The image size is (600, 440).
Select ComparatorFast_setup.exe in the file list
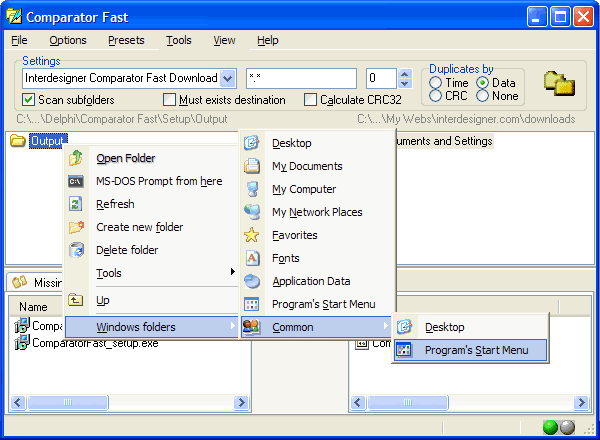94,343
